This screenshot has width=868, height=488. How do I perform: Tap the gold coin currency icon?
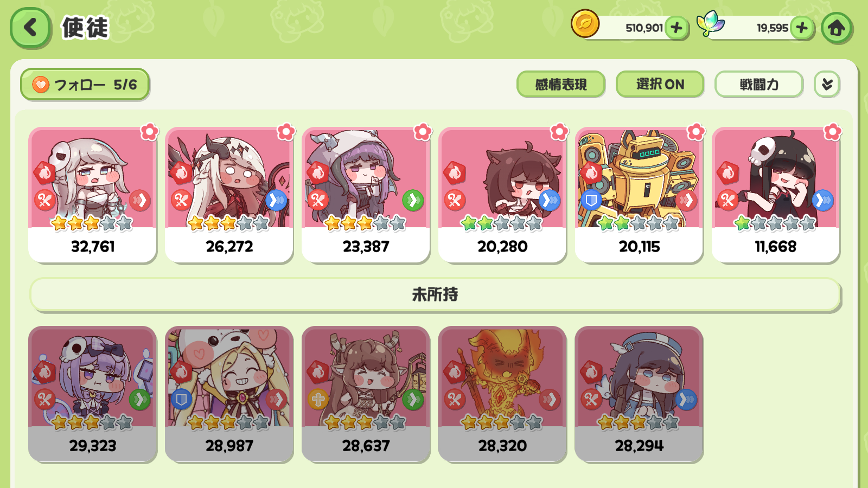[585, 24]
